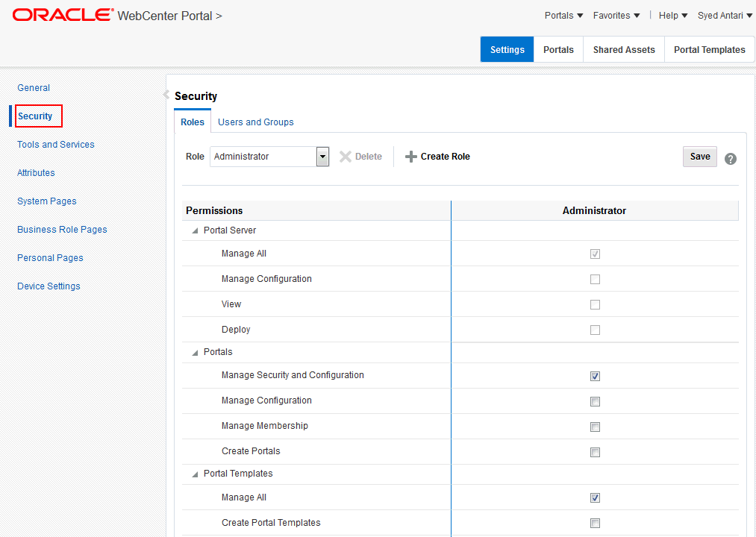Click the Delete role X icon
This screenshot has width=756, height=537.
(345, 157)
